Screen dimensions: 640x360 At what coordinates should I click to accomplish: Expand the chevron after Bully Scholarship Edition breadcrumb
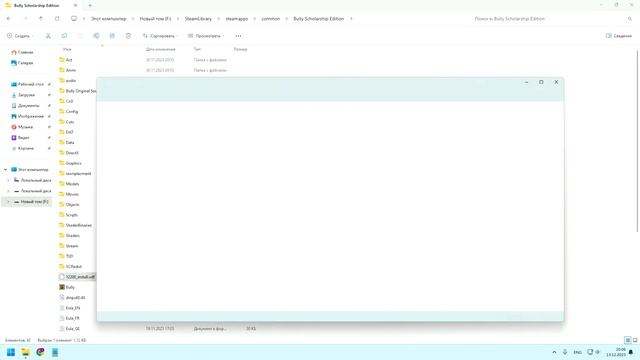tap(351, 19)
